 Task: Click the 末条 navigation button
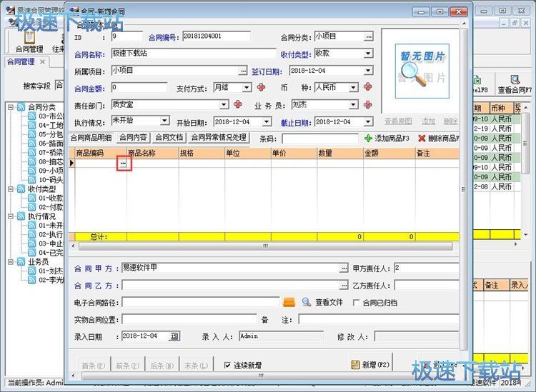pyautogui.click(x=196, y=366)
